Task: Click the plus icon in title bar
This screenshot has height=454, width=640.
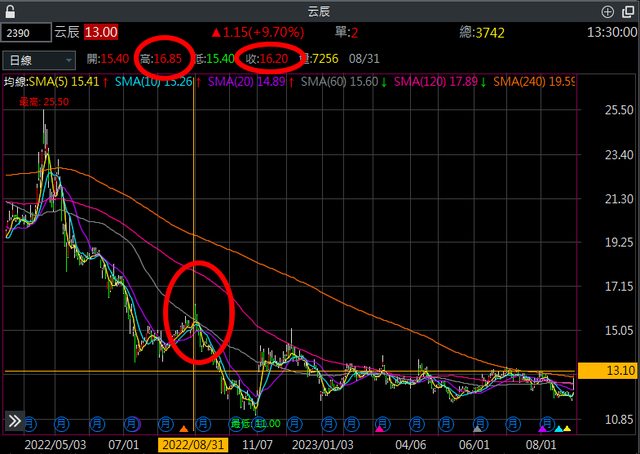Action: (607, 11)
